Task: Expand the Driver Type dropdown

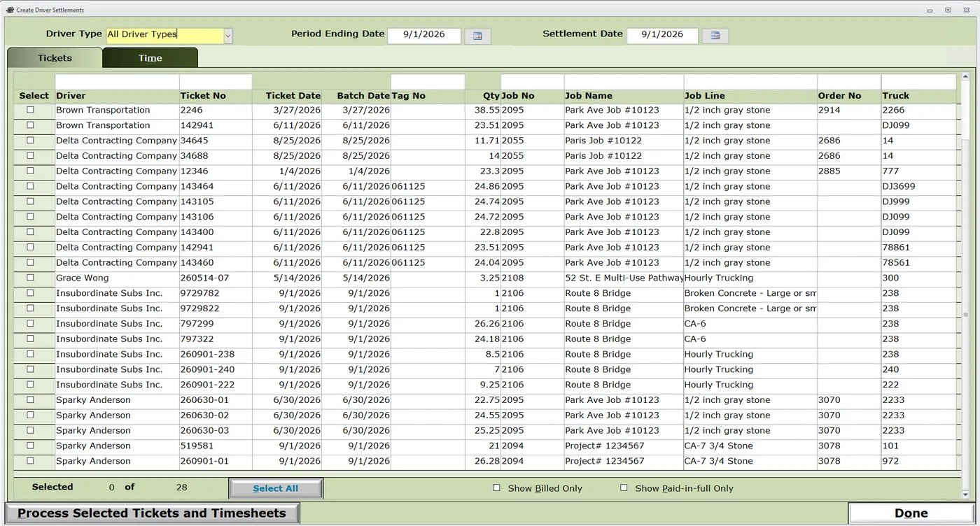Action: pos(228,36)
